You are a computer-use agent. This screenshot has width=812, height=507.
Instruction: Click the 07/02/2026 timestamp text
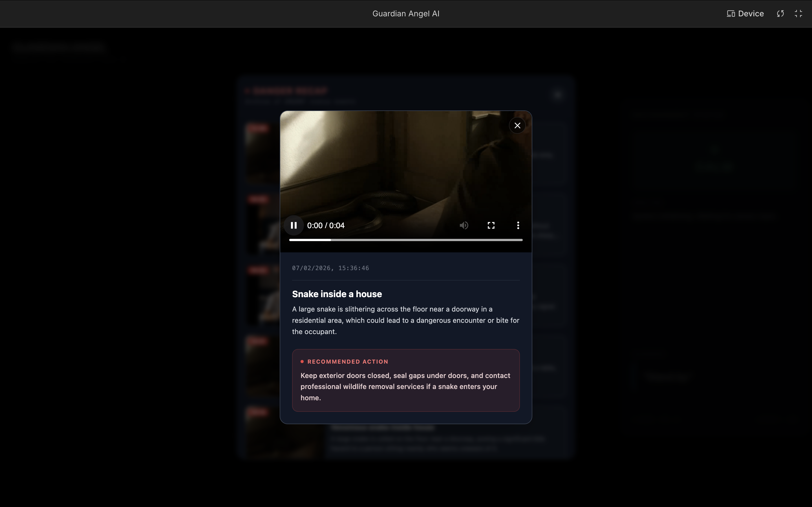pos(330,268)
